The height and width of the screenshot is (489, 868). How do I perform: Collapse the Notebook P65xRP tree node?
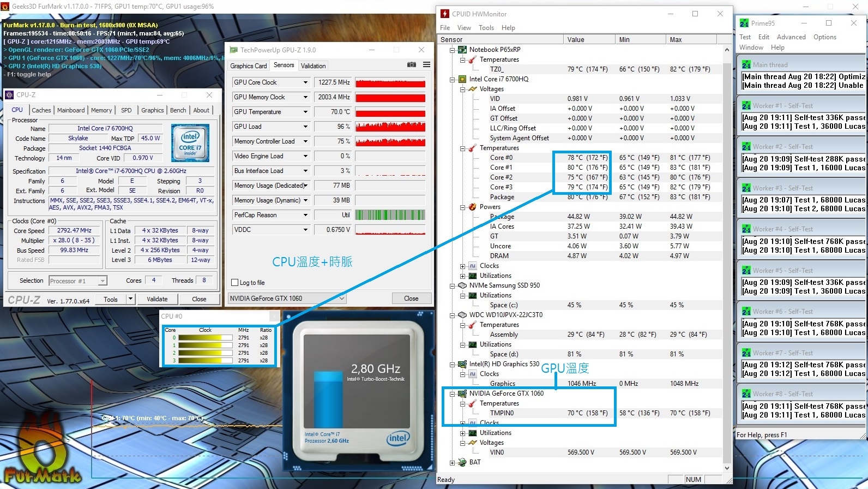[x=453, y=50]
